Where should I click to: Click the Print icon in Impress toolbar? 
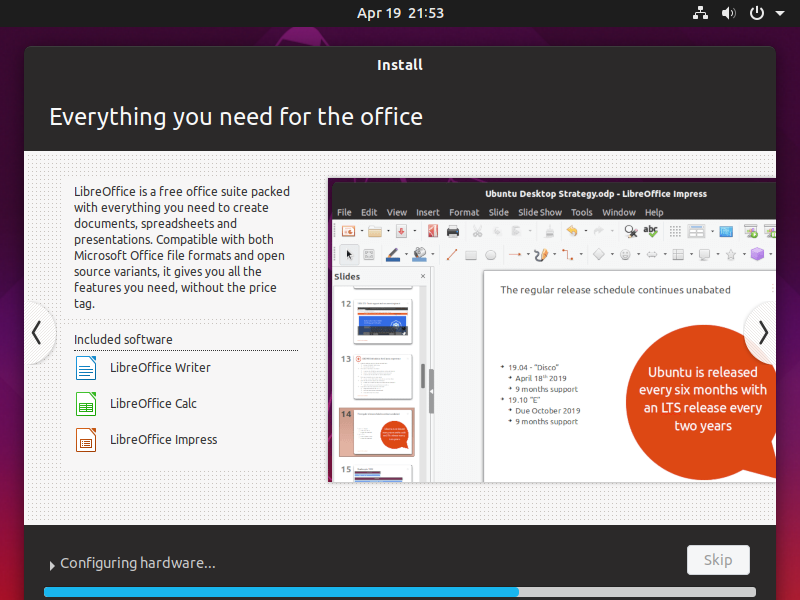pyautogui.click(x=453, y=232)
